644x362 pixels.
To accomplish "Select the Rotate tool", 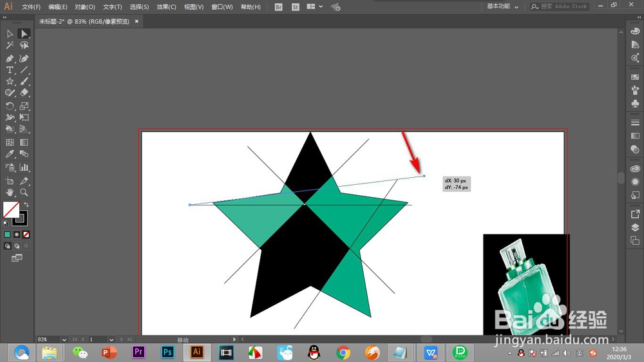I will [10, 106].
